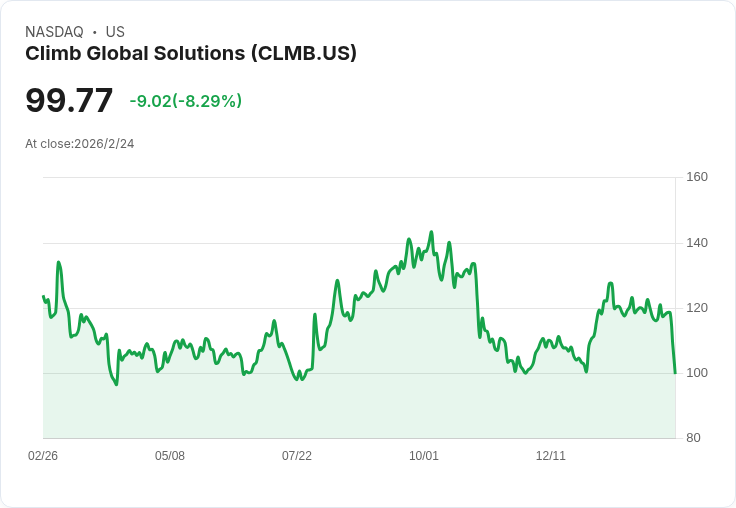
Task: Click the 99.77 current price
Action: tap(69, 100)
